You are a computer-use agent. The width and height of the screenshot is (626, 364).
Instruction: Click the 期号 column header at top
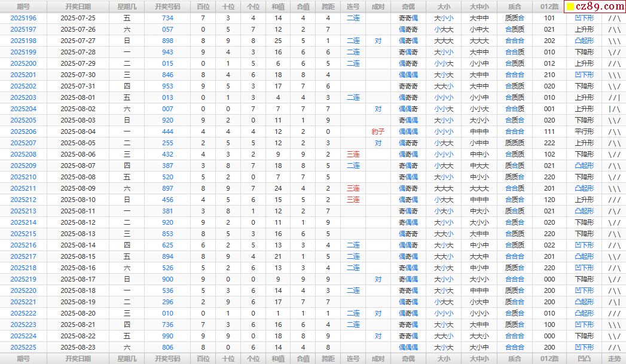pos(23,7)
